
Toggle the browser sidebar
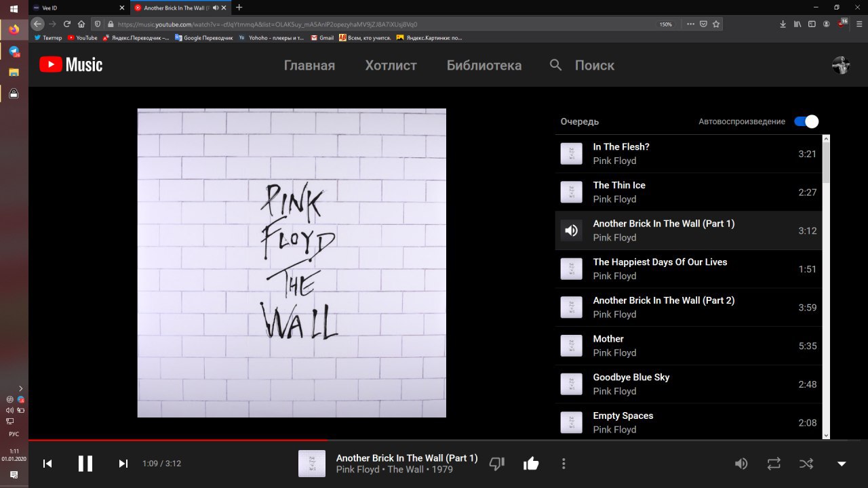tap(812, 24)
